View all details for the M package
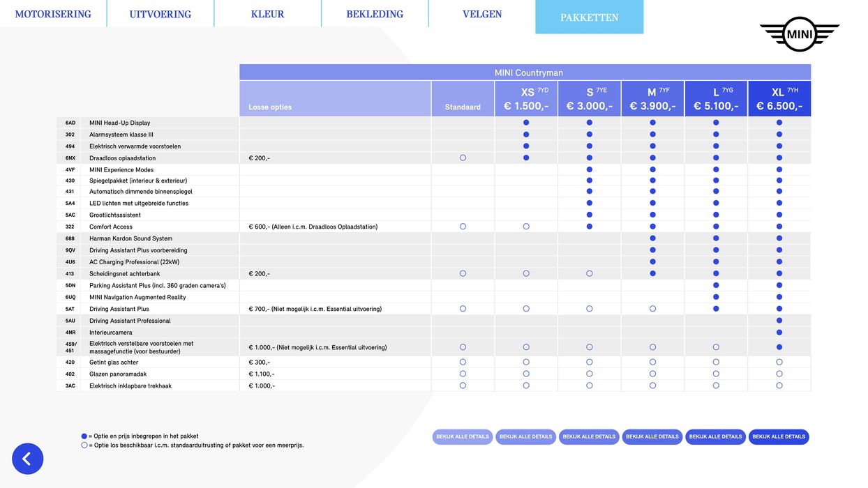 coord(652,437)
